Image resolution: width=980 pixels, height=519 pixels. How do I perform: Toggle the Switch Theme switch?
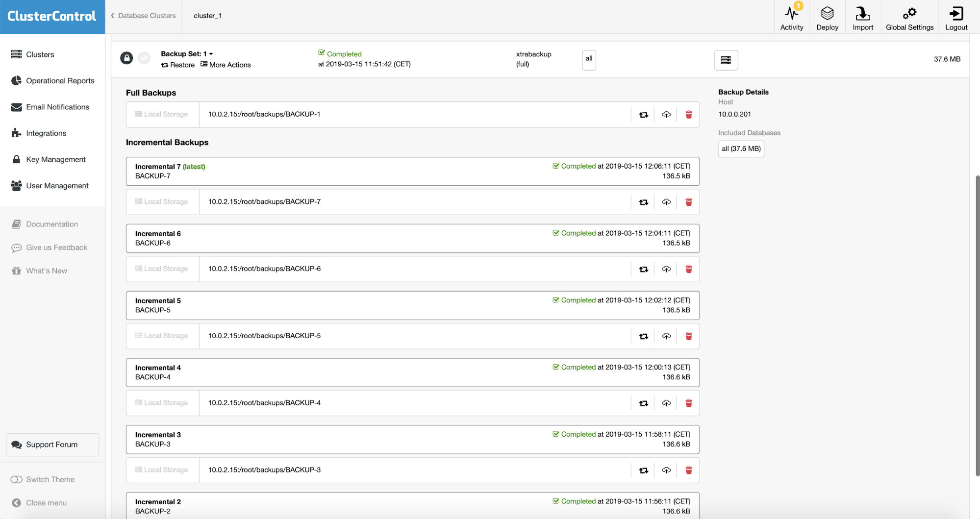pyautogui.click(x=17, y=479)
